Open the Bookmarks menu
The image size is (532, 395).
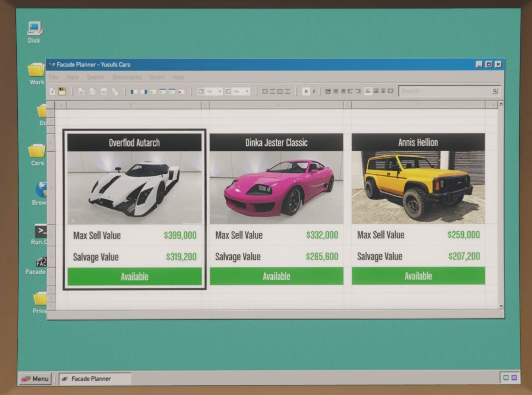click(x=127, y=77)
